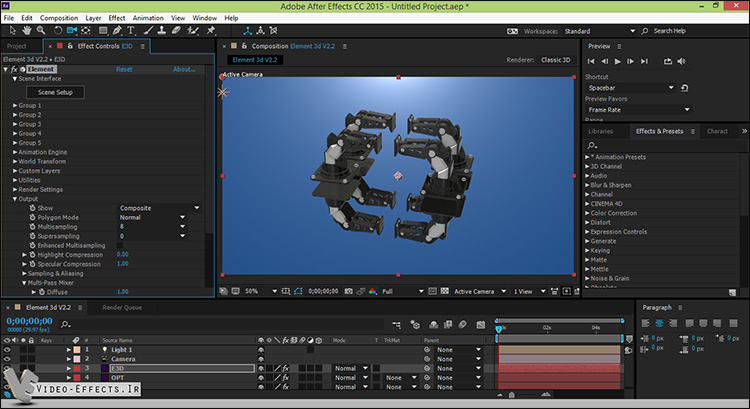
Task: Open the Show dropdown set to Composite
Action: 159,208
